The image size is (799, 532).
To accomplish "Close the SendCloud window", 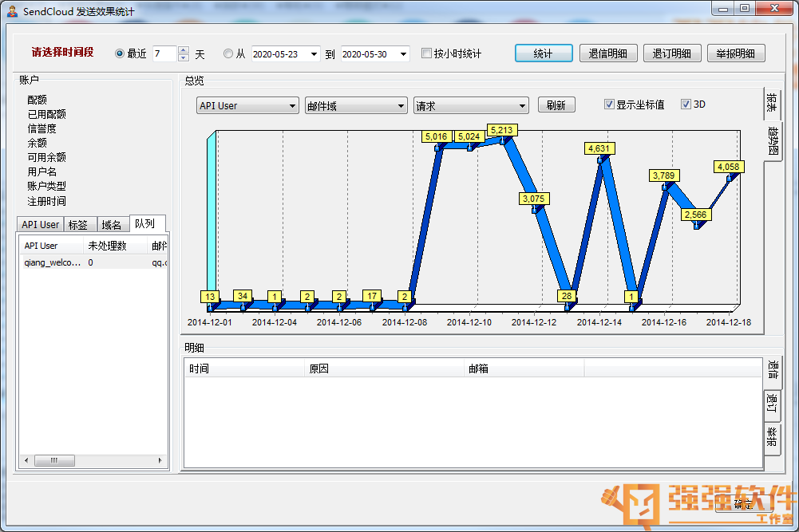I will (x=774, y=9).
